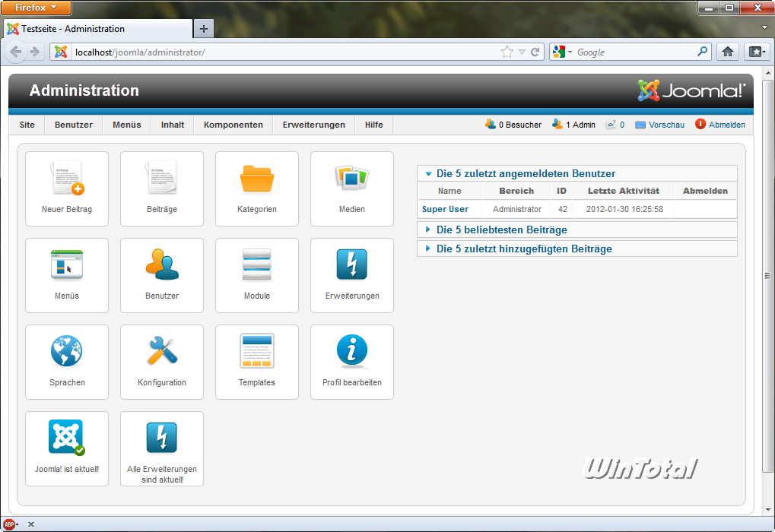The height and width of the screenshot is (532, 775).
Task: Open the list all tabs dropdown
Action: (x=765, y=27)
